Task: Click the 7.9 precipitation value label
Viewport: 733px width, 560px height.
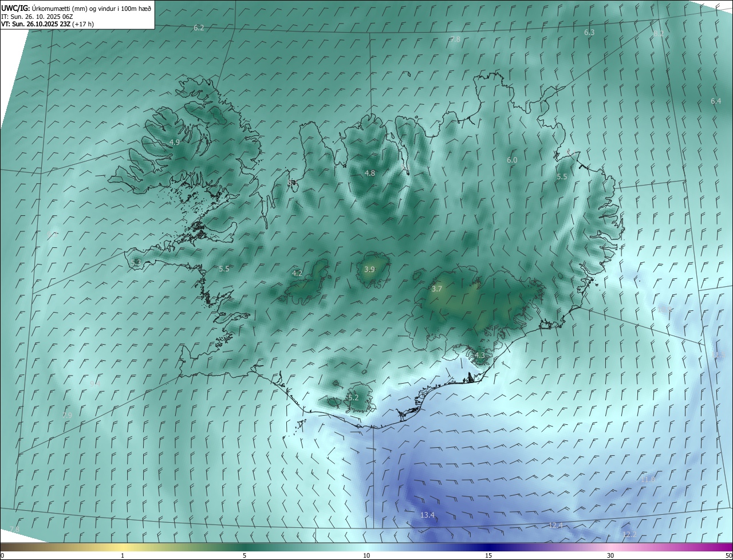Action: coord(67,415)
